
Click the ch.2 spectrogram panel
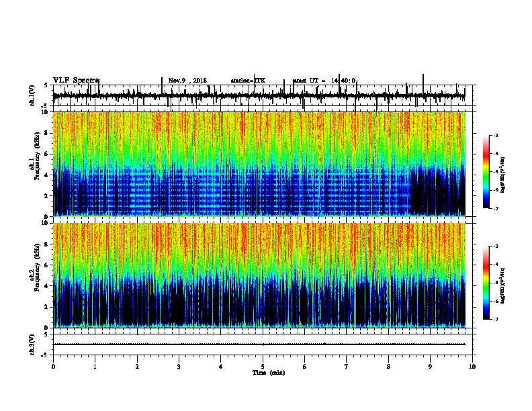click(x=259, y=275)
